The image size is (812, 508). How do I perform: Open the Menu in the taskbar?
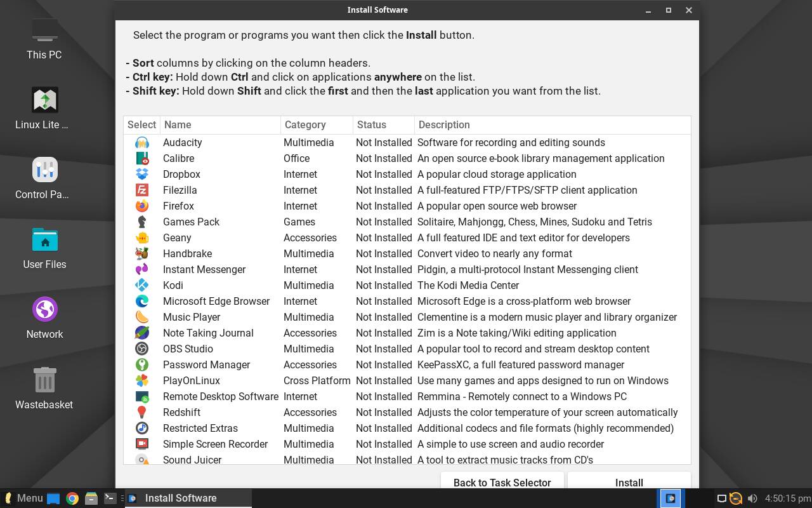(x=23, y=498)
